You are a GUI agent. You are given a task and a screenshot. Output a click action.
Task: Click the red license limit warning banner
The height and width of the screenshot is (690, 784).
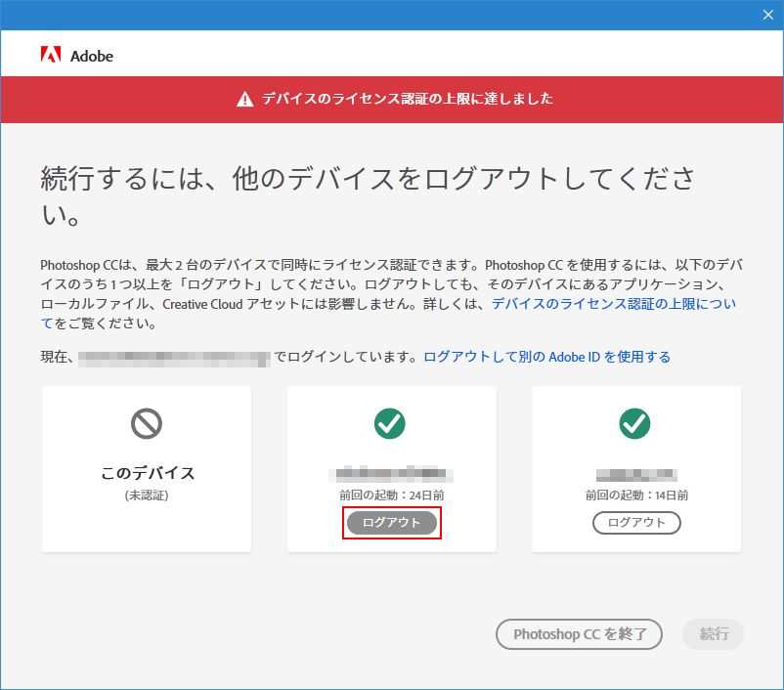pos(392,98)
